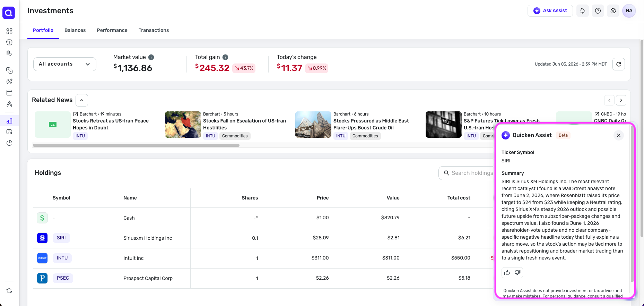
Task: Switch to the Portfolio tab
Action: click(x=43, y=31)
